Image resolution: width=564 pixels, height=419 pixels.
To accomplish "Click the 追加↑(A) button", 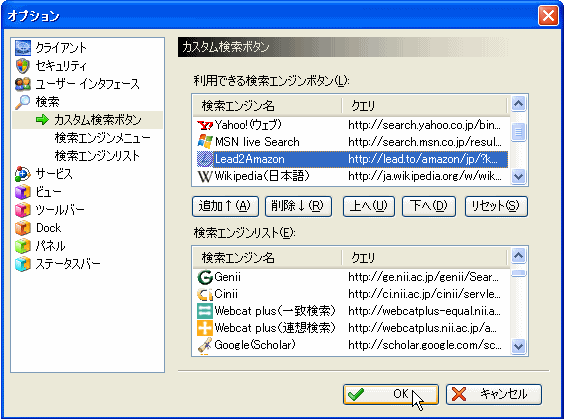I will point(225,206).
